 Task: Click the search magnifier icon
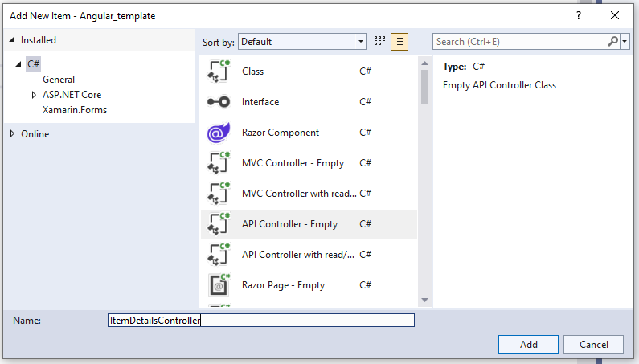tap(613, 41)
